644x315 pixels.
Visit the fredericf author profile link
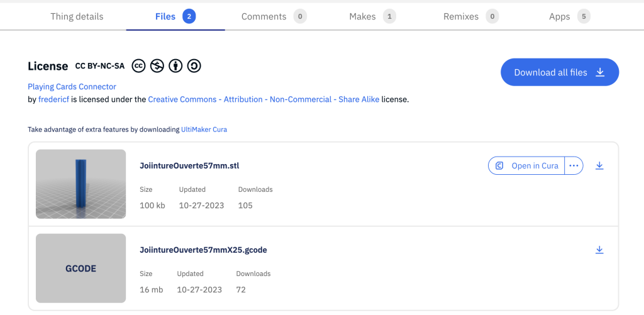click(x=53, y=99)
